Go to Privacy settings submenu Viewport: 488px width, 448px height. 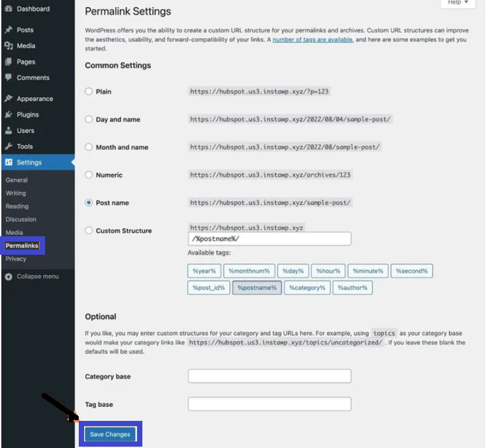point(16,259)
